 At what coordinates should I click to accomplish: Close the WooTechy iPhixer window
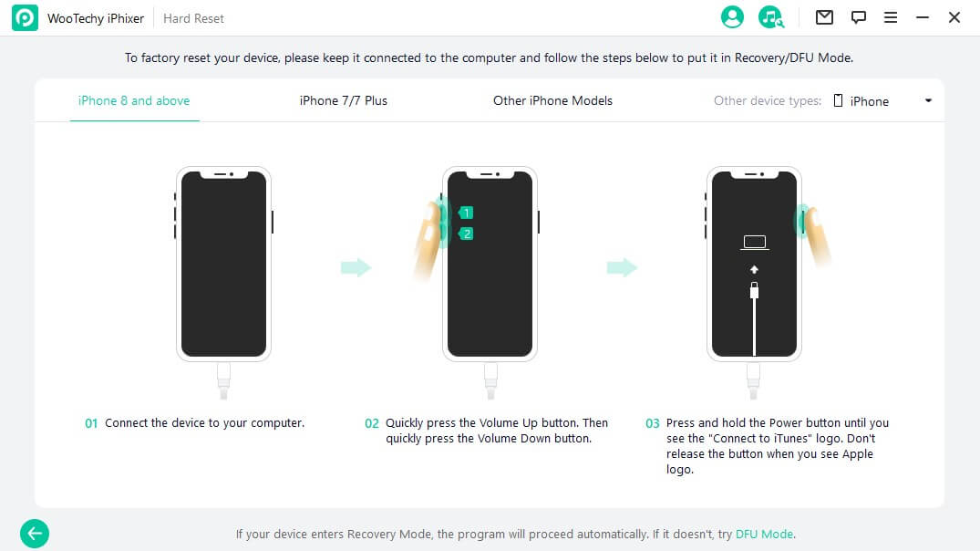click(954, 17)
